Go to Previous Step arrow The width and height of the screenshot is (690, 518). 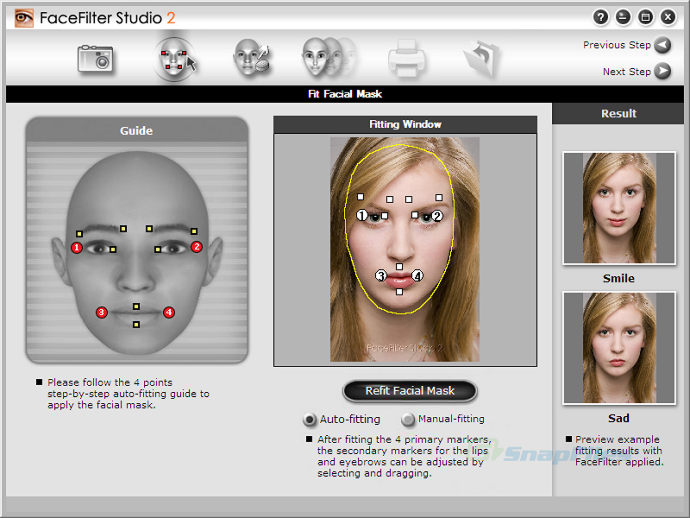(x=662, y=45)
